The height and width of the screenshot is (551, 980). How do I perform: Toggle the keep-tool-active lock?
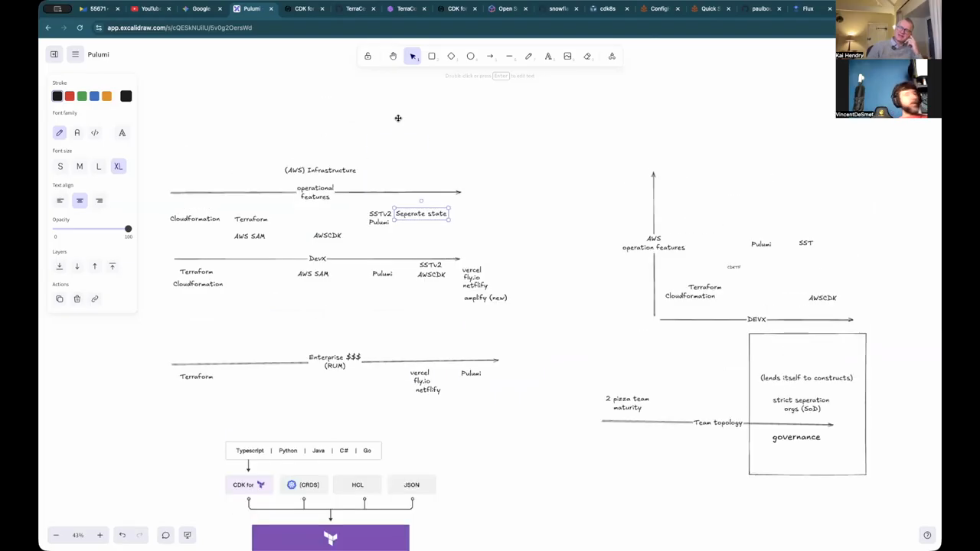click(367, 56)
